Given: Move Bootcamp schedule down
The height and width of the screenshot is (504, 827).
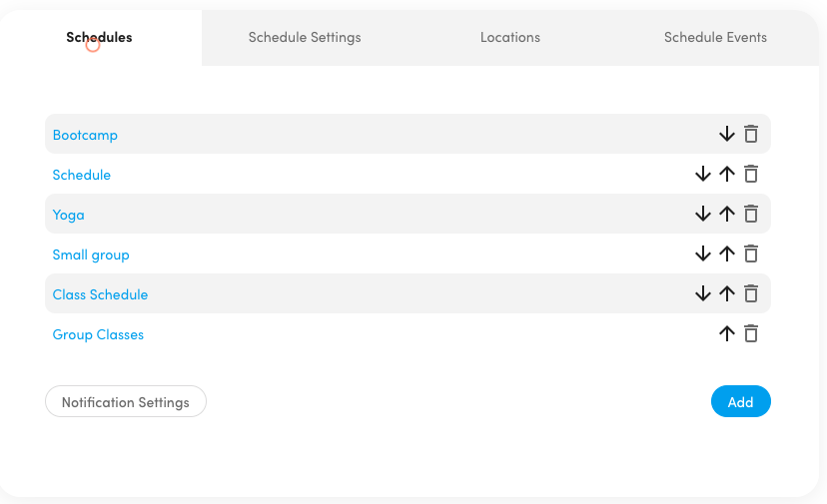Looking at the screenshot, I should coord(727,134).
